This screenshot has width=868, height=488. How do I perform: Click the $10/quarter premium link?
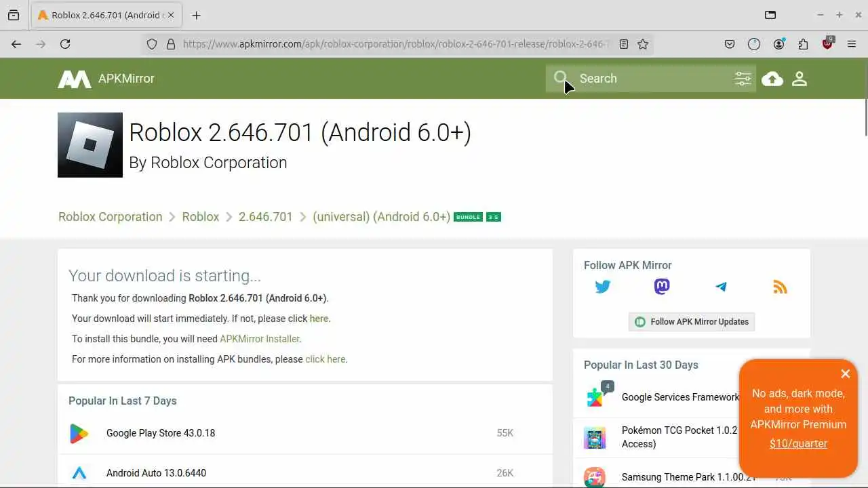[x=798, y=444]
